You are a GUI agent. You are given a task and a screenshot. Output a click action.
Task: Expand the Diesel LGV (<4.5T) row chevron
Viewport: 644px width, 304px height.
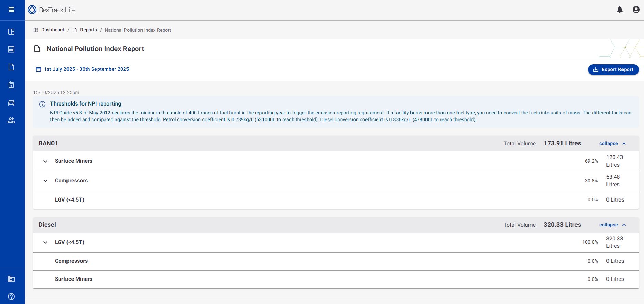[x=45, y=242]
